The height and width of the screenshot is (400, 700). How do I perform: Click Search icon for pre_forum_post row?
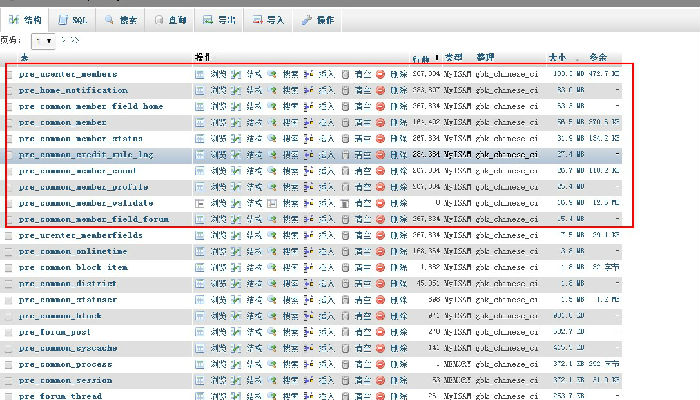[x=272, y=332]
